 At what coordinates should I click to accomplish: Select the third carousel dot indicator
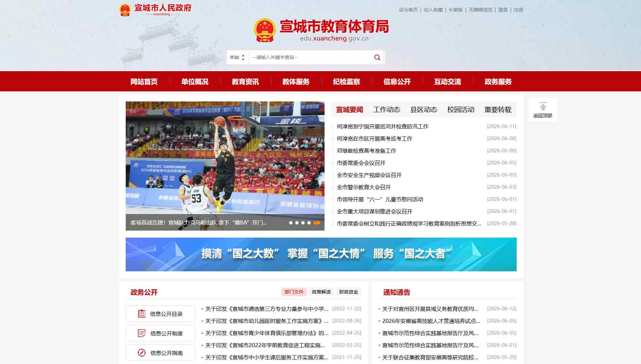303,223
